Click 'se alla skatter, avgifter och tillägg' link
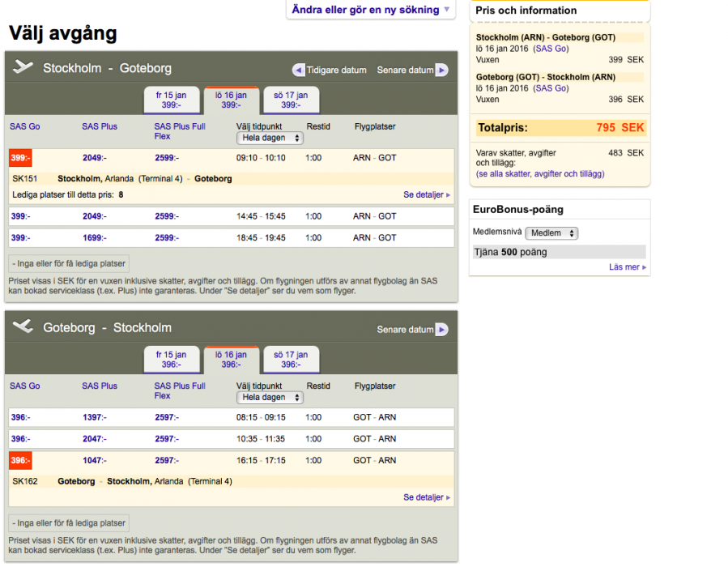The height and width of the screenshot is (567, 728). [x=540, y=174]
